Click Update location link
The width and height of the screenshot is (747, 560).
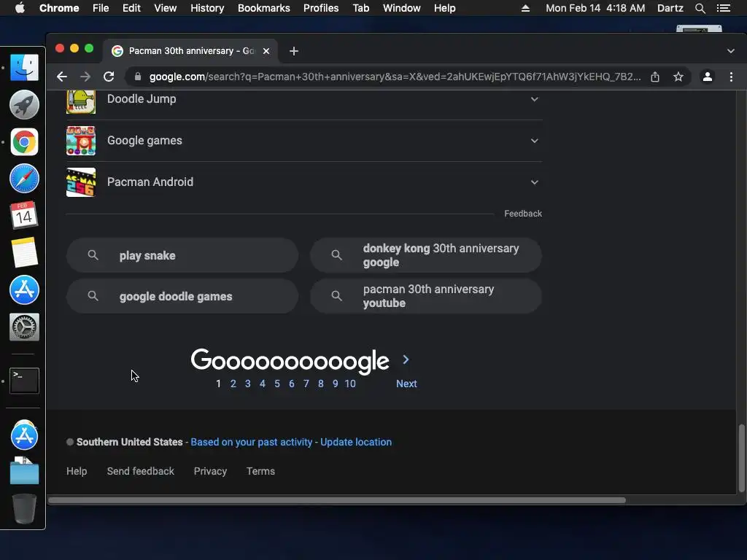pyautogui.click(x=356, y=442)
